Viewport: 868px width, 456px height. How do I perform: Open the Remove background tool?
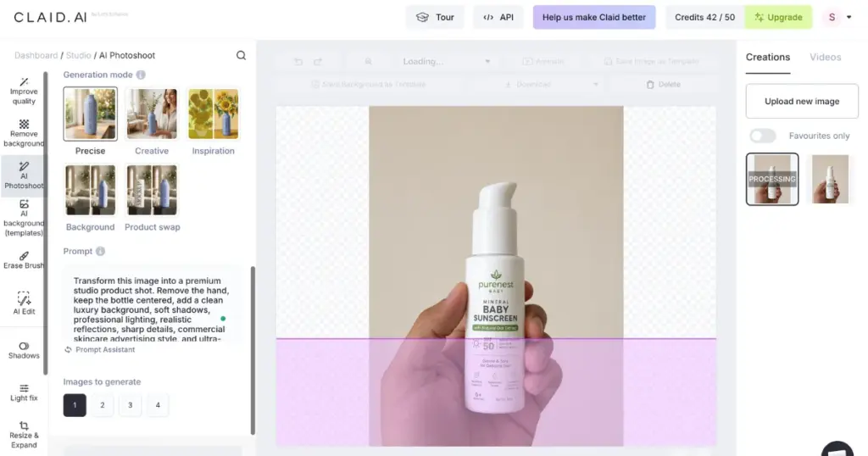(24, 133)
